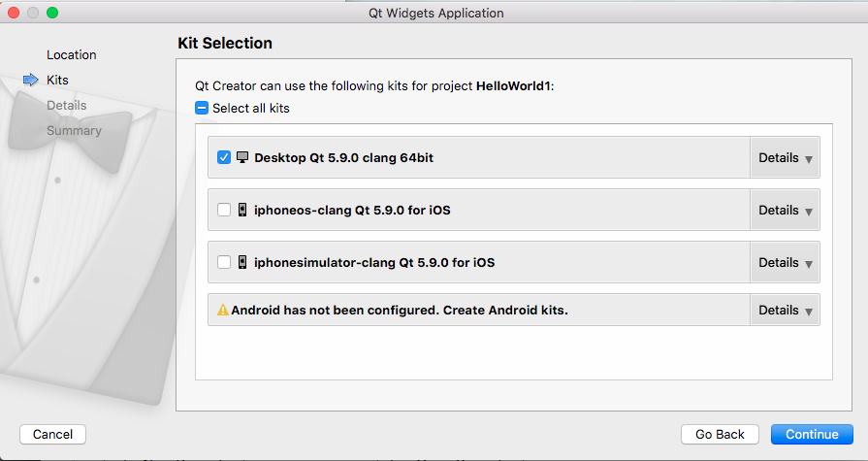This screenshot has height=461, width=868.
Task: Go to the Location wizard step
Action: [72, 55]
